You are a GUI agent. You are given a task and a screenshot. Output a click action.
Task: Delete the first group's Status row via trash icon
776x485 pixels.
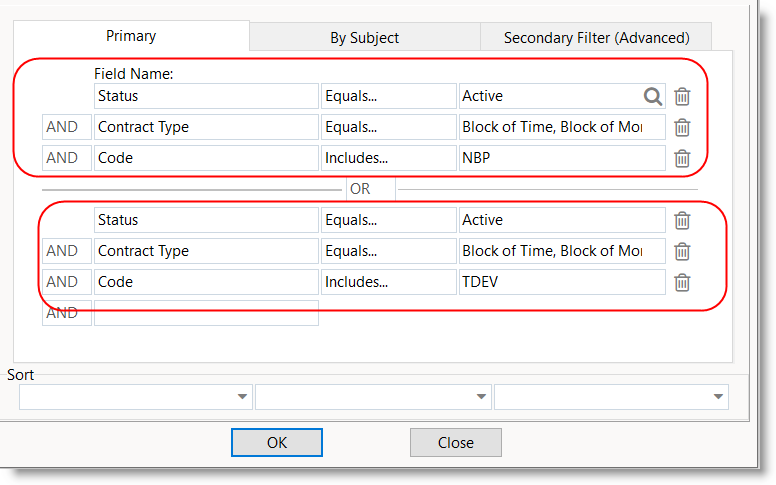682,96
